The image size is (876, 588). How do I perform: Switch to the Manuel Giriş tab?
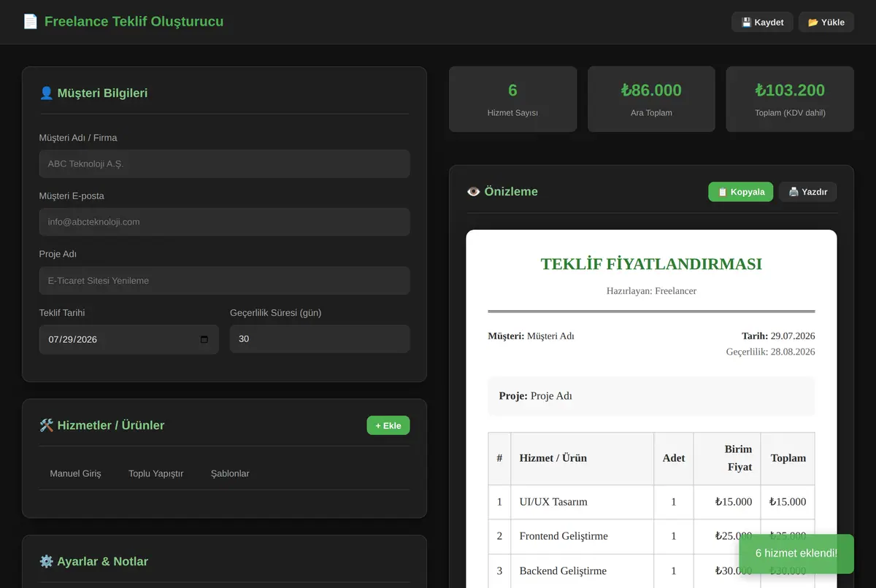click(x=75, y=473)
